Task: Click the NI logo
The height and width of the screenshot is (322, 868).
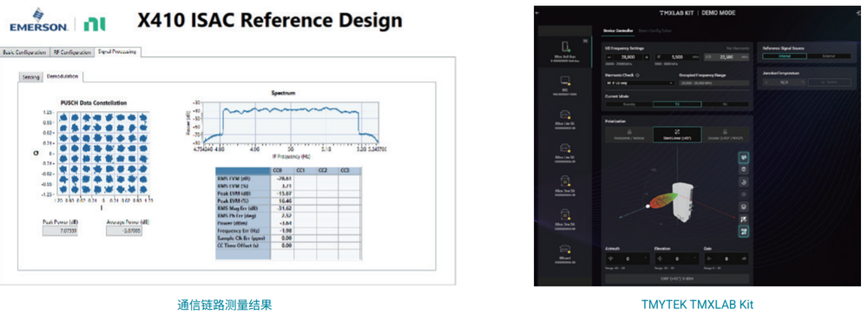Action: pyautogui.click(x=95, y=24)
